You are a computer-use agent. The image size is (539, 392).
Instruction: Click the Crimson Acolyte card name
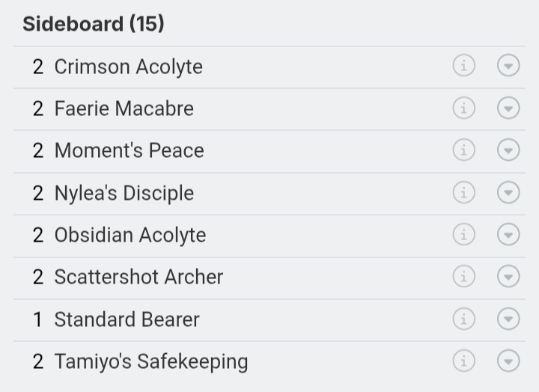coord(128,67)
